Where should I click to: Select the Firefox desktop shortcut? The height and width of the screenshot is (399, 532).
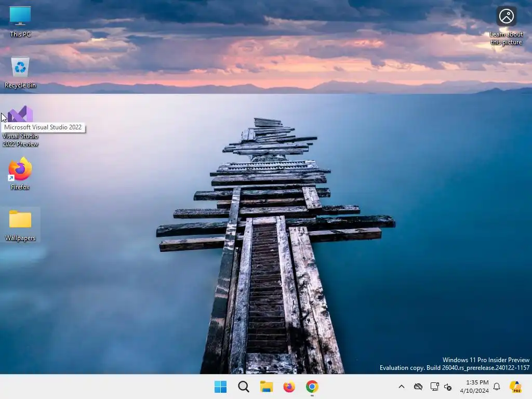[20, 174]
